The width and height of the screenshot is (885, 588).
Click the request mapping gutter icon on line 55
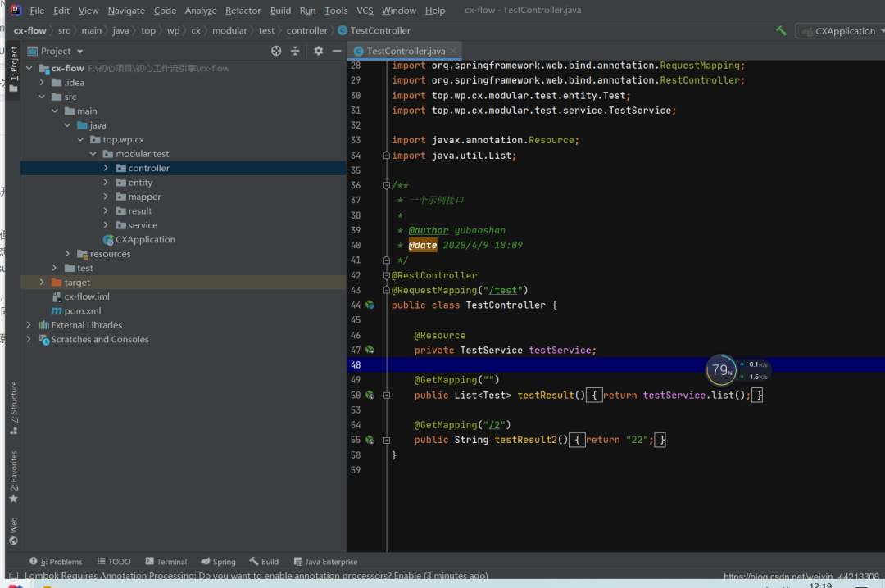point(370,440)
